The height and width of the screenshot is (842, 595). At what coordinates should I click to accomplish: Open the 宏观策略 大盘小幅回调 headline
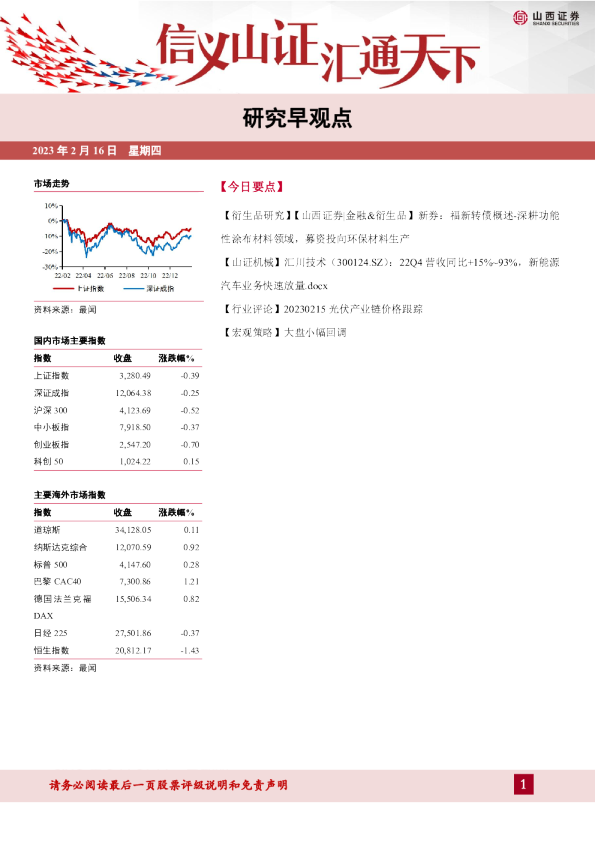284,332
